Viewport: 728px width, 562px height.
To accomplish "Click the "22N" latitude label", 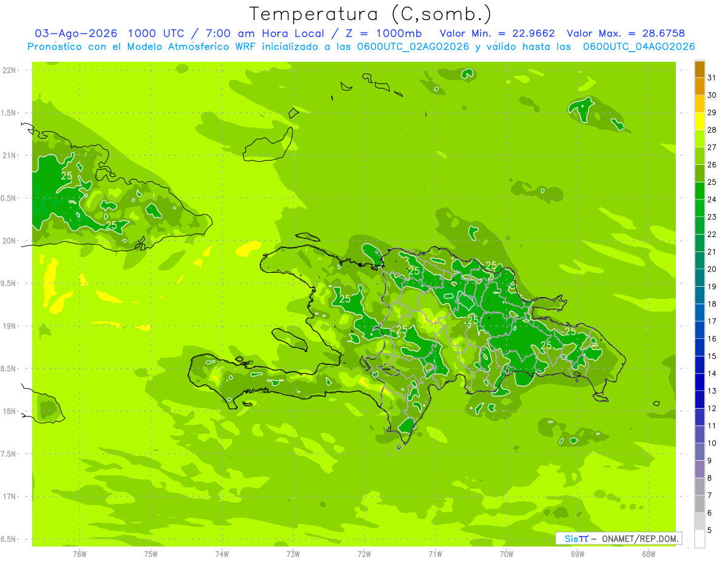I will (x=10, y=70).
